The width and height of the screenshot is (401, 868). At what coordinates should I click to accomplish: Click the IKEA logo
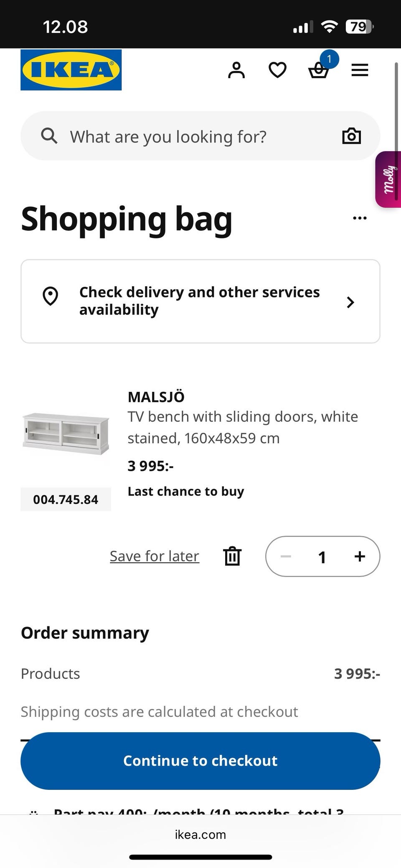pos(71,70)
